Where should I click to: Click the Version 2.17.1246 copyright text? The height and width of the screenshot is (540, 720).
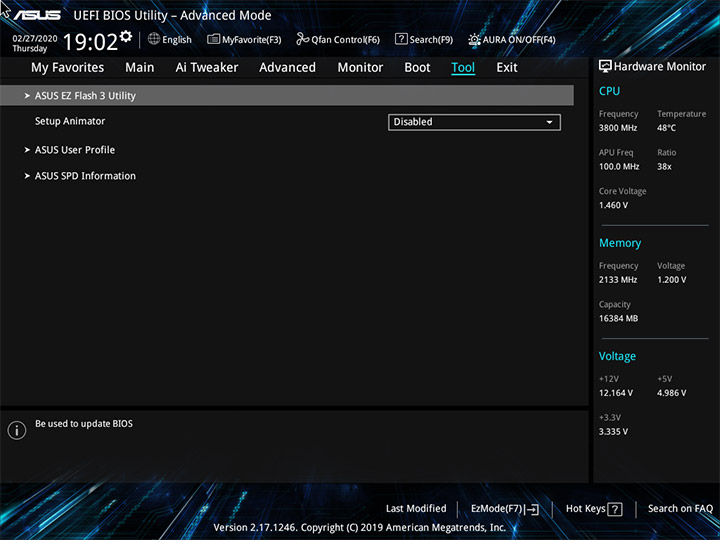pos(360,528)
